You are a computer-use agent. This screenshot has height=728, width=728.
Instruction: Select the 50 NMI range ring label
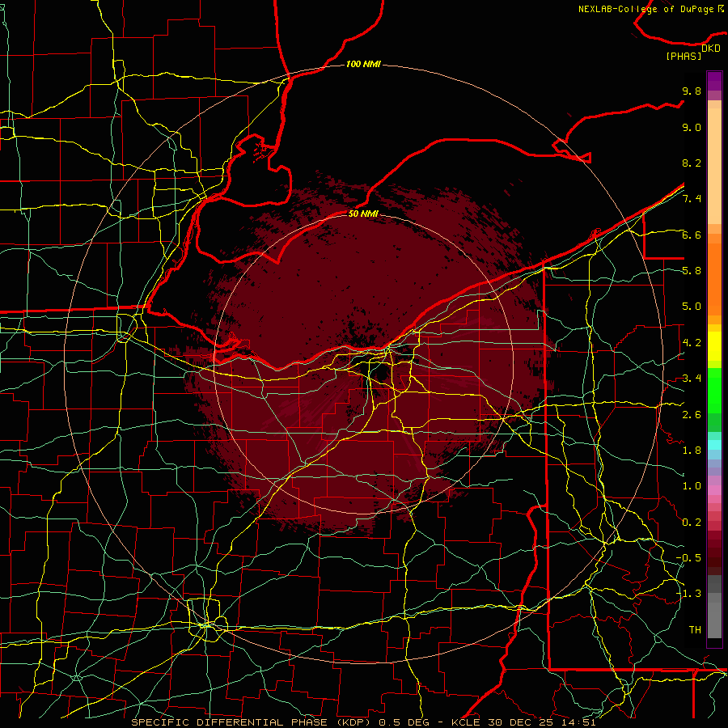[363, 214]
